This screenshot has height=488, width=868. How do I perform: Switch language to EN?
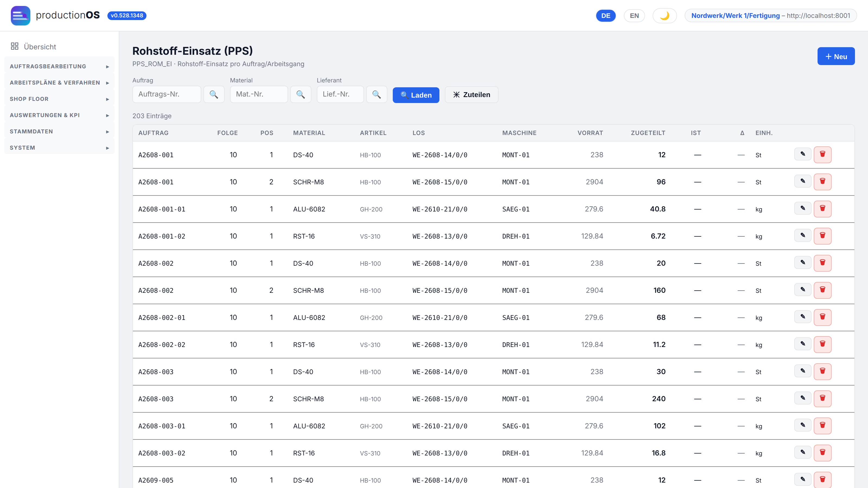[x=634, y=15]
